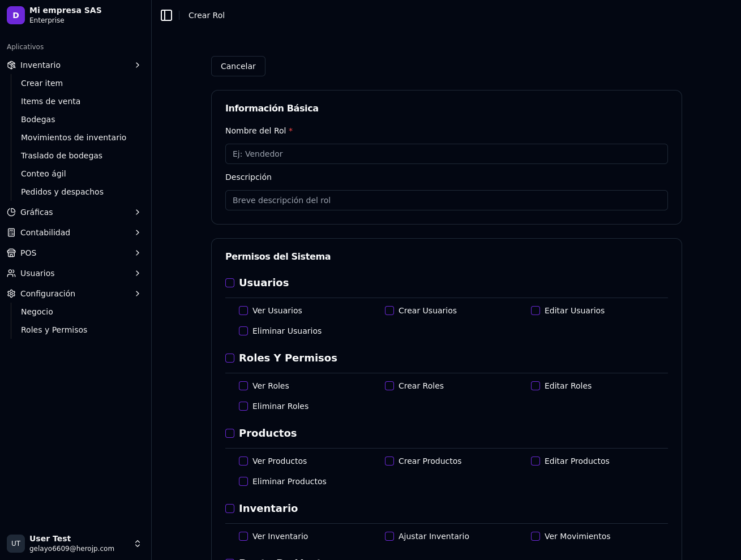Screen dimensions: 741x560
Task: Click the Información Básica heading
Action: pos(272,108)
